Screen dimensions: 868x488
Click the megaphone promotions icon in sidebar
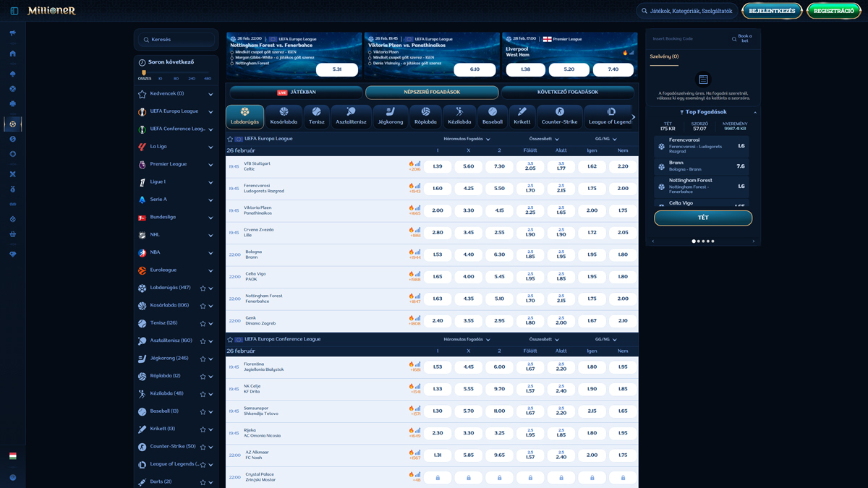coord(12,33)
